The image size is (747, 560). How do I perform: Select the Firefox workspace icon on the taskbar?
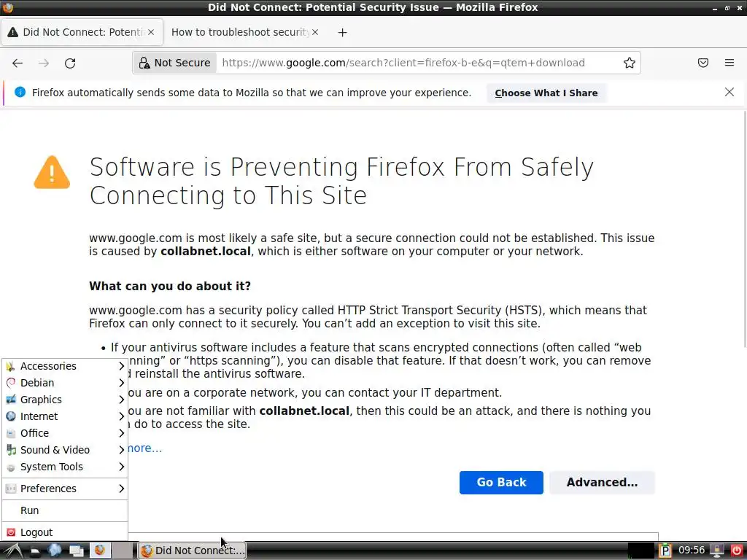(x=100, y=551)
